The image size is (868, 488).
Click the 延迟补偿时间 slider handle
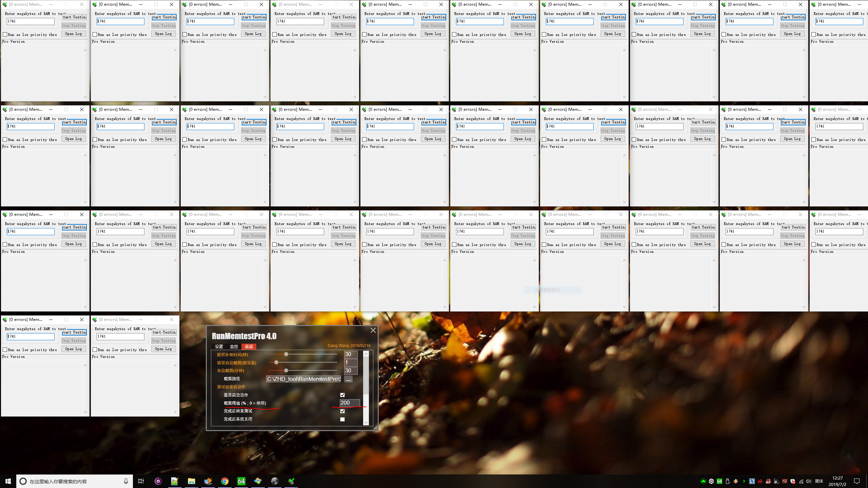[x=286, y=354]
